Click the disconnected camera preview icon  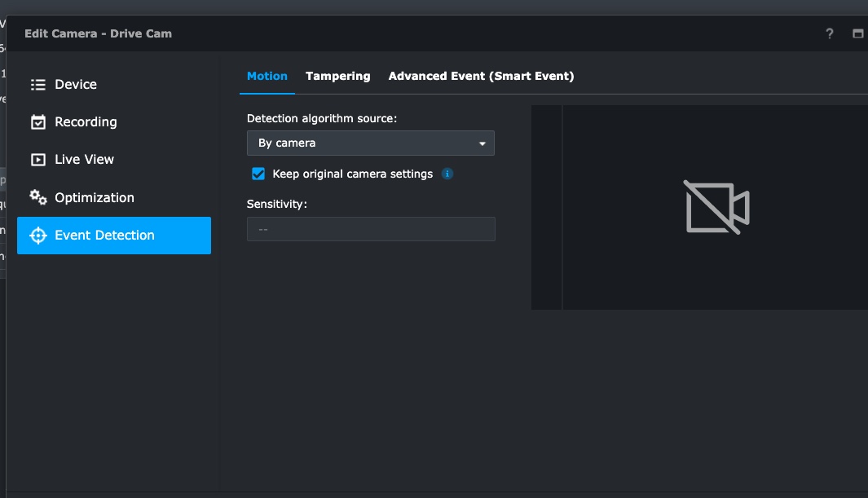(716, 207)
